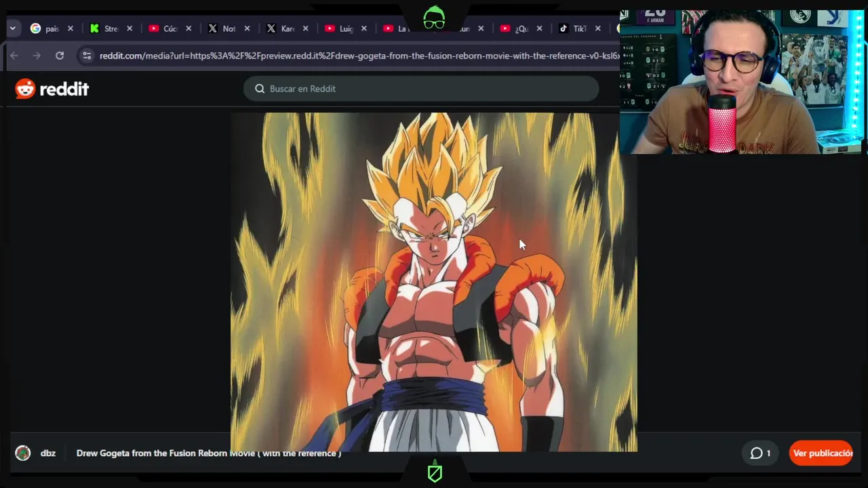Switch to the Kick 'Stre' tab

(104, 28)
